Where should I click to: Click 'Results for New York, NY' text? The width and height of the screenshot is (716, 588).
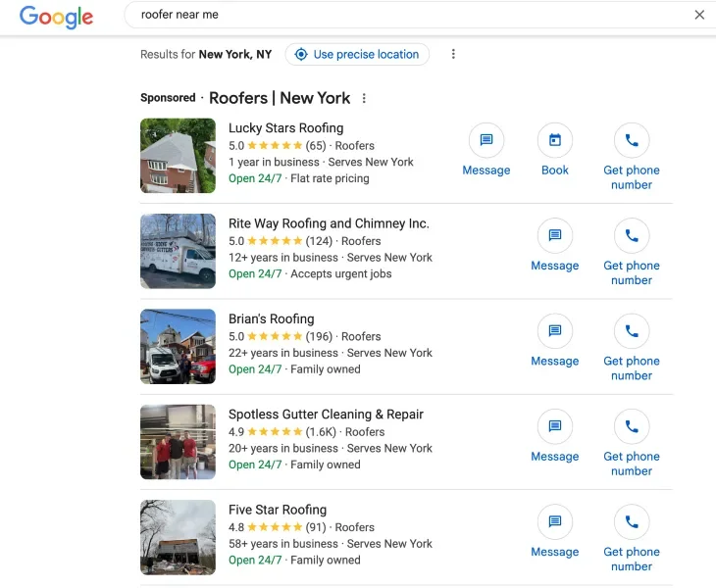[x=206, y=54]
